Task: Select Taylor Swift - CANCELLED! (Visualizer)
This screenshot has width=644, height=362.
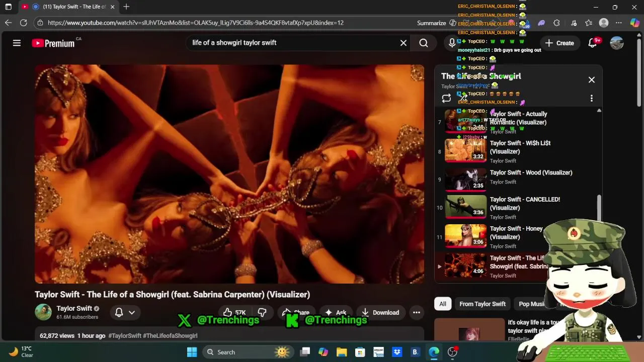Action: click(525, 204)
